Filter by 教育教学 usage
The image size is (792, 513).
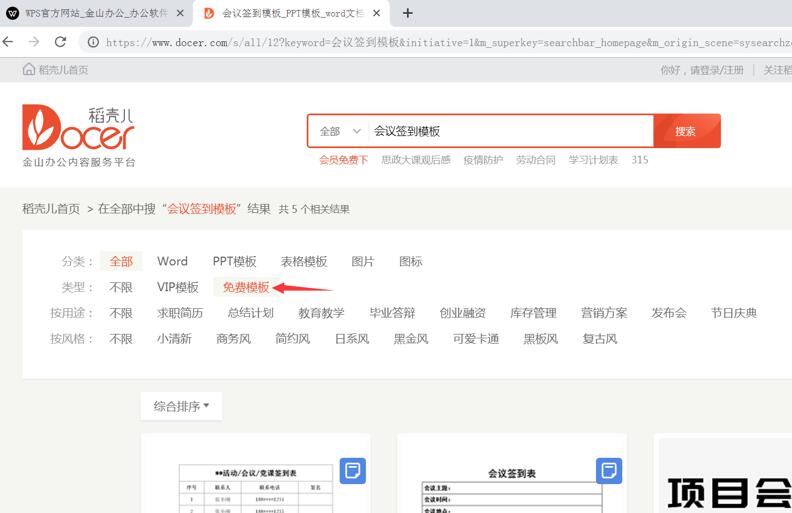point(321,313)
